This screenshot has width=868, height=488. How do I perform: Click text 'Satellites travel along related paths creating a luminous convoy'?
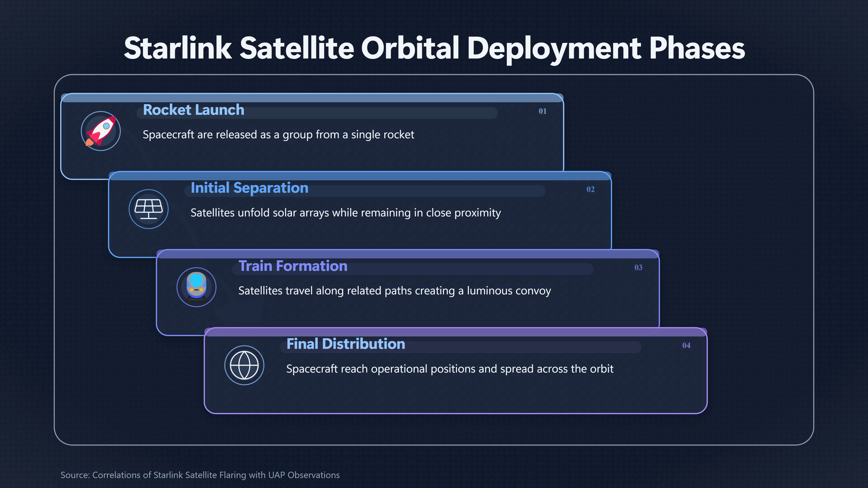coord(395,291)
